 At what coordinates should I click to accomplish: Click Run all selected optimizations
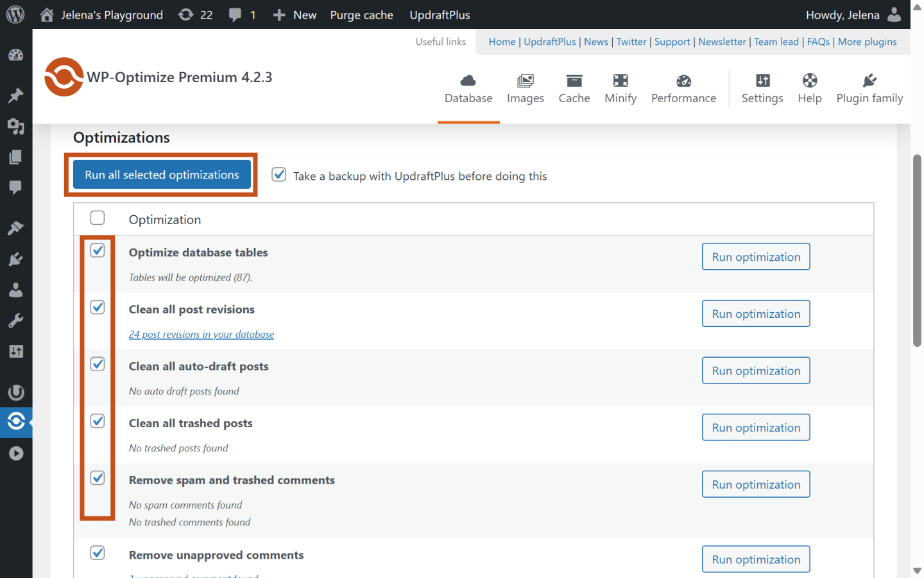[160, 174]
